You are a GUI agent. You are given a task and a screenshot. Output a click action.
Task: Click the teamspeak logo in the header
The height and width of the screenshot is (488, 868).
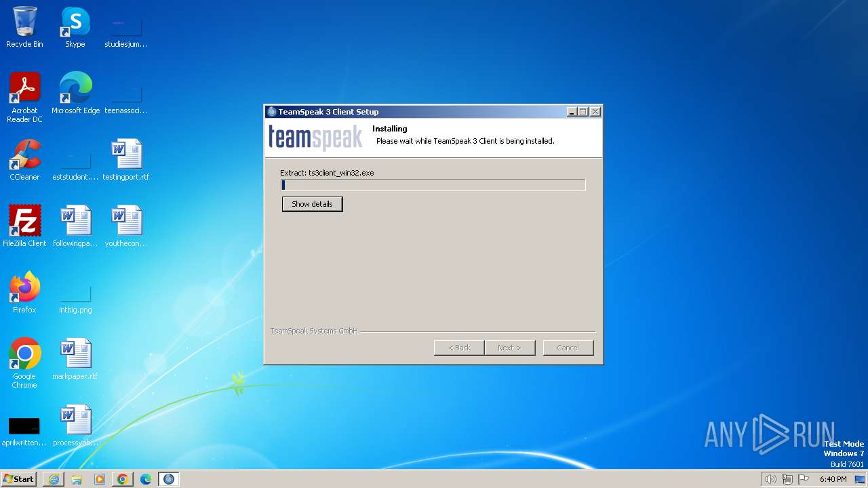tap(315, 137)
